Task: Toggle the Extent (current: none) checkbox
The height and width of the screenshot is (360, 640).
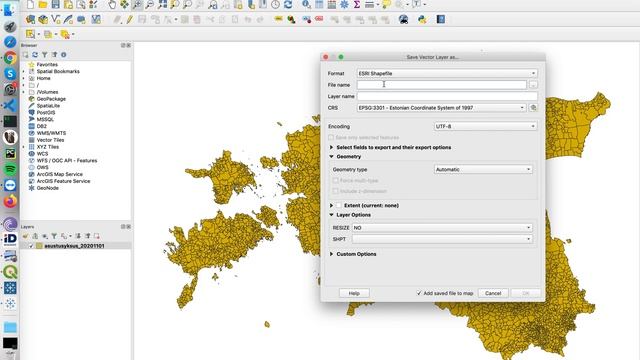Action: pos(338,205)
